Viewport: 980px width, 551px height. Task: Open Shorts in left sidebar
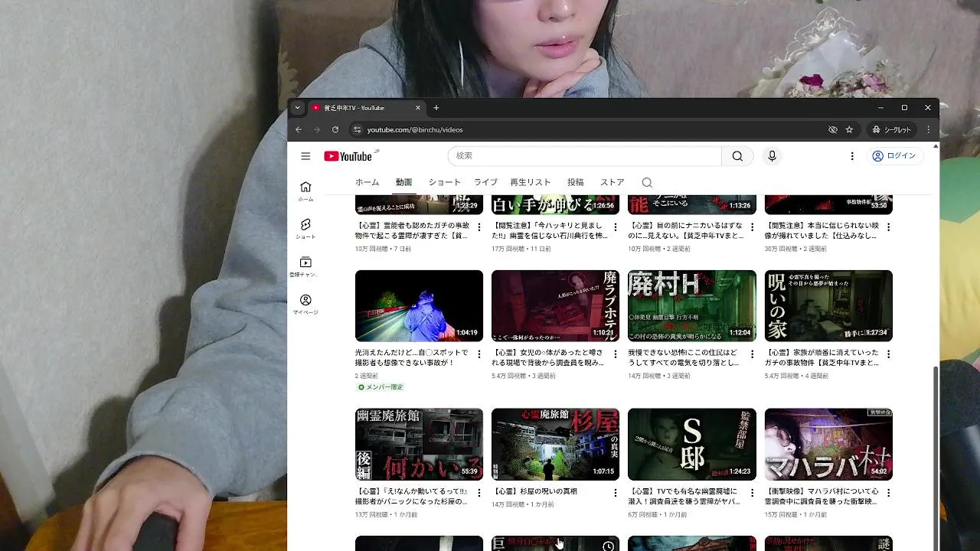[x=305, y=229]
